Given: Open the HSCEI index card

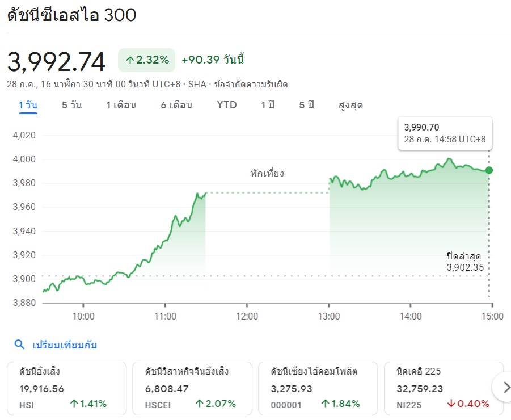Looking at the screenshot, I should 192,388.
